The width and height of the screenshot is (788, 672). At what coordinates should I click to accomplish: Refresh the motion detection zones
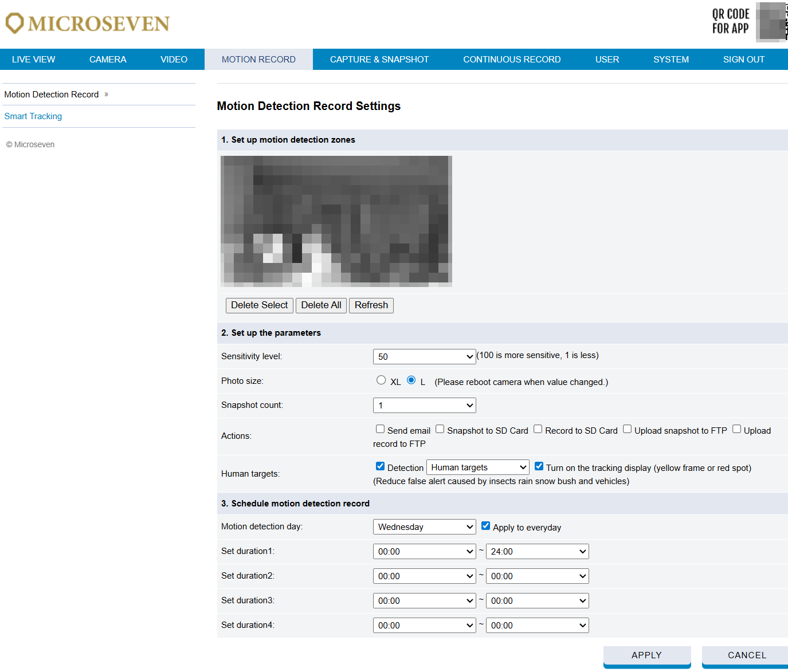(x=371, y=305)
